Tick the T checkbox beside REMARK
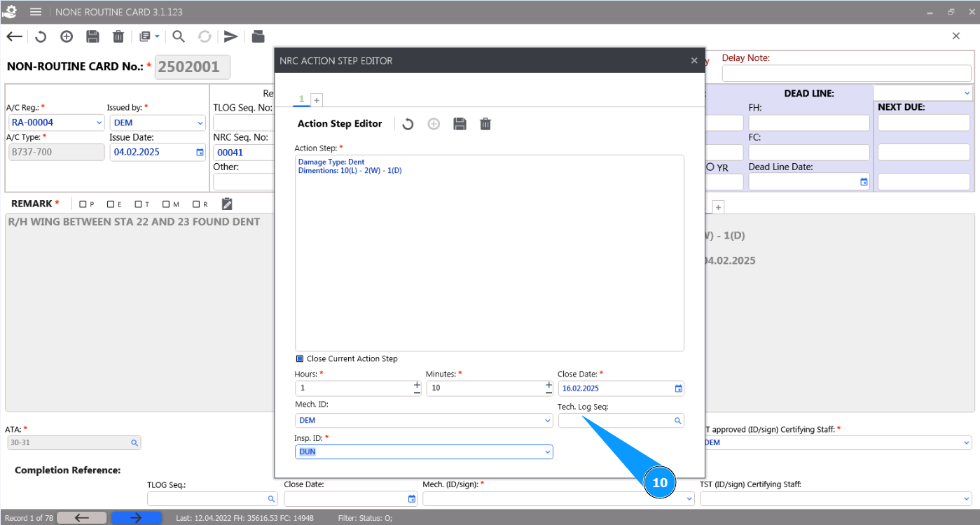 pyautogui.click(x=139, y=204)
